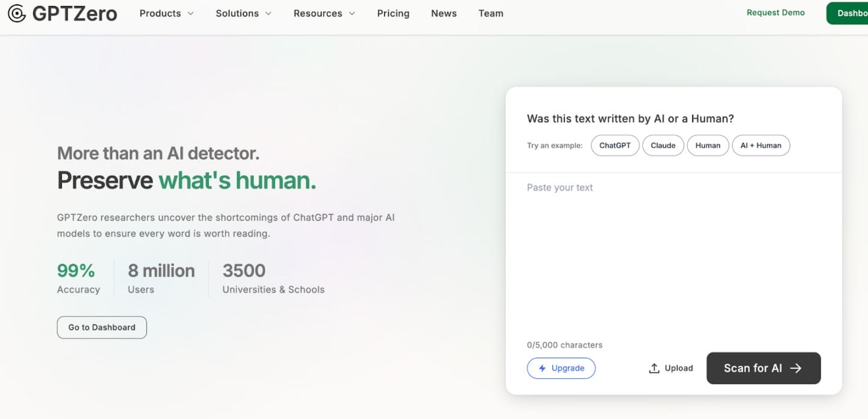Click the Upgrade button
The height and width of the screenshot is (419, 868).
pyautogui.click(x=561, y=368)
